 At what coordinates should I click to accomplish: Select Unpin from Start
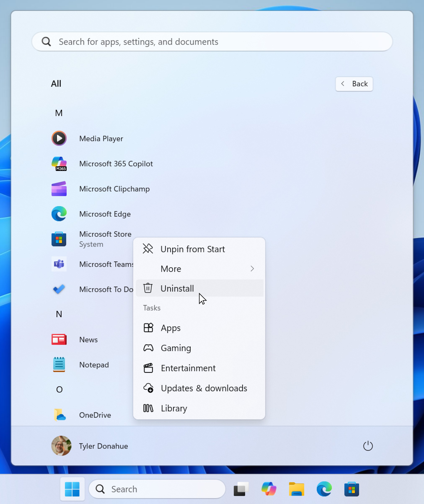(192, 249)
